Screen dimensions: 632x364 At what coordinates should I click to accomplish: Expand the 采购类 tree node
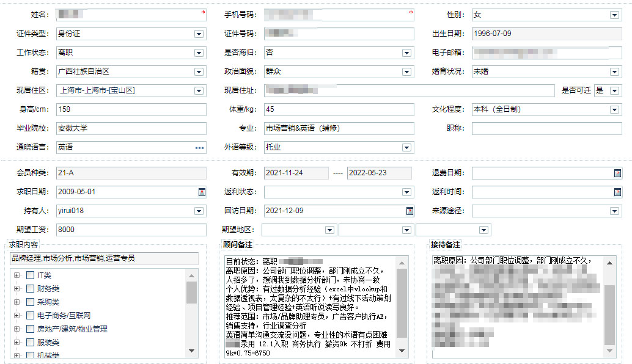pyautogui.click(x=17, y=302)
